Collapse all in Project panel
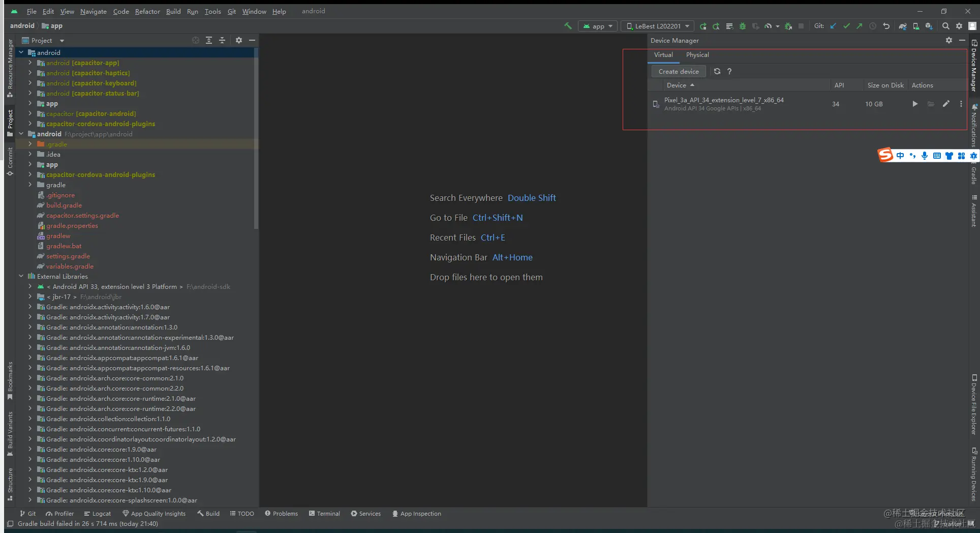Screen dimensions: 980x533 [222, 40]
